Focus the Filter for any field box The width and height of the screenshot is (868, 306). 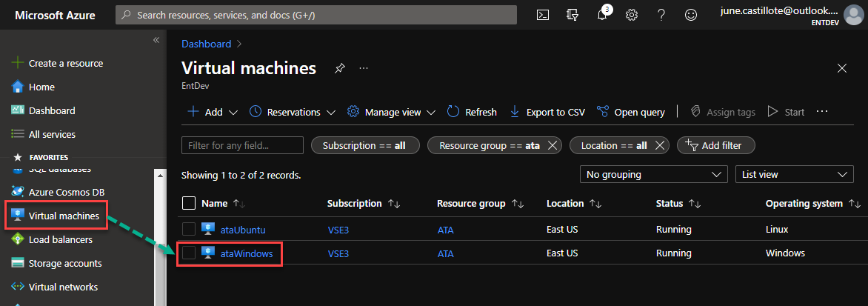[x=242, y=145]
